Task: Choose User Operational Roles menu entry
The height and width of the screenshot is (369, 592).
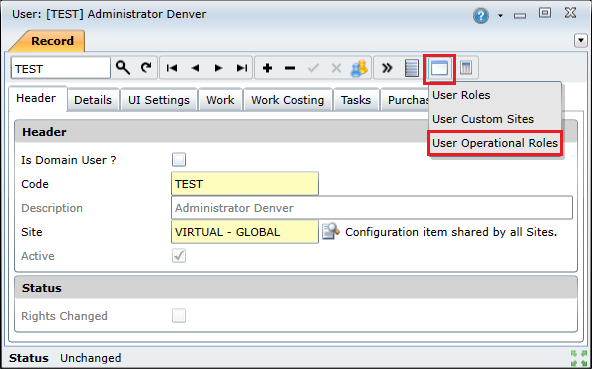Action: tap(495, 143)
